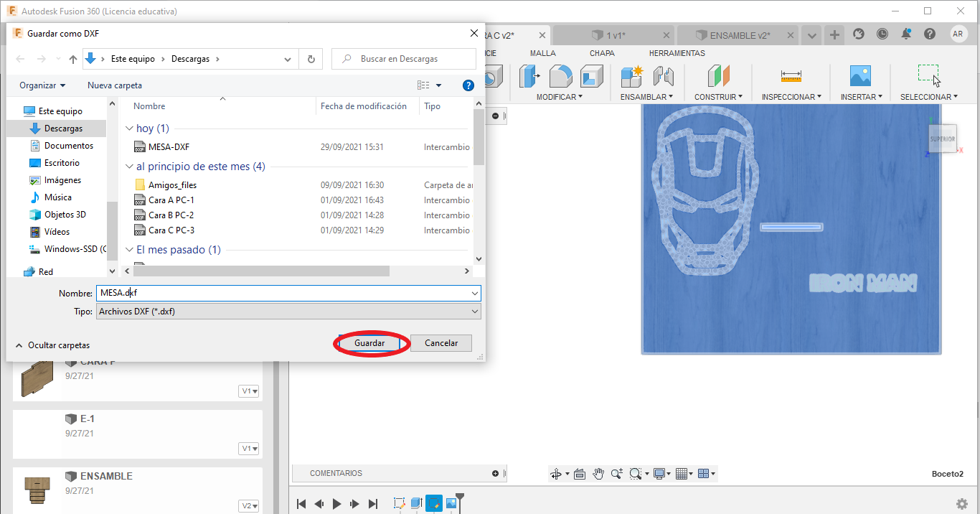Viewport: 980px width, 514px height.
Task: Collapse the 'El mes pasado (1)' group
Action: tap(129, 250)
